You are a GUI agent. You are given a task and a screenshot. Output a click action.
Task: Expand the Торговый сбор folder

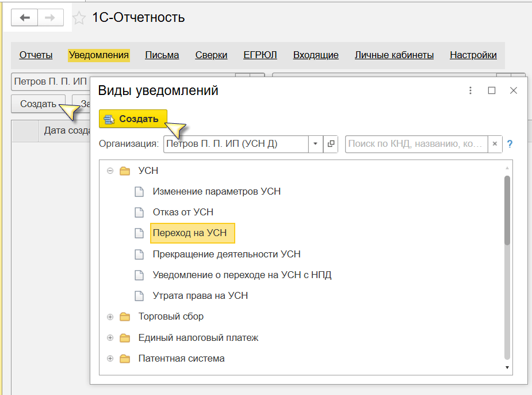pyautogui.click(x=110, y=317)
